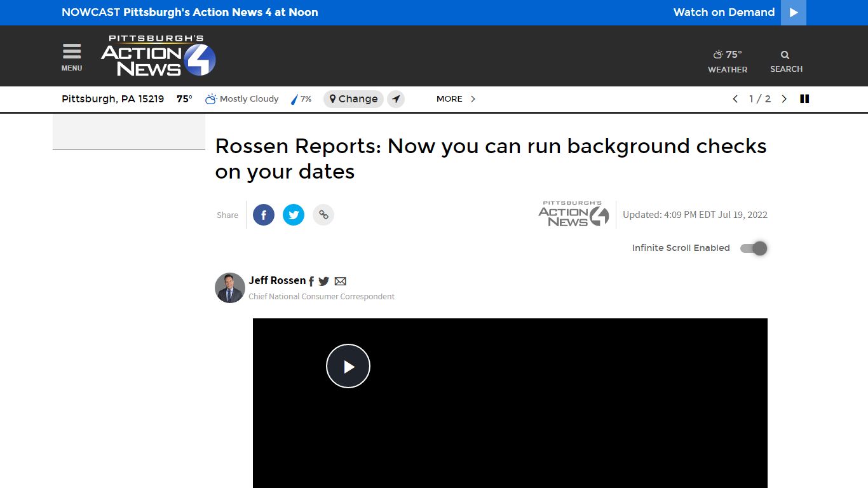Pause the weather ticker rotation
This screenshot has width=868, height=488.
coord(804,99)
